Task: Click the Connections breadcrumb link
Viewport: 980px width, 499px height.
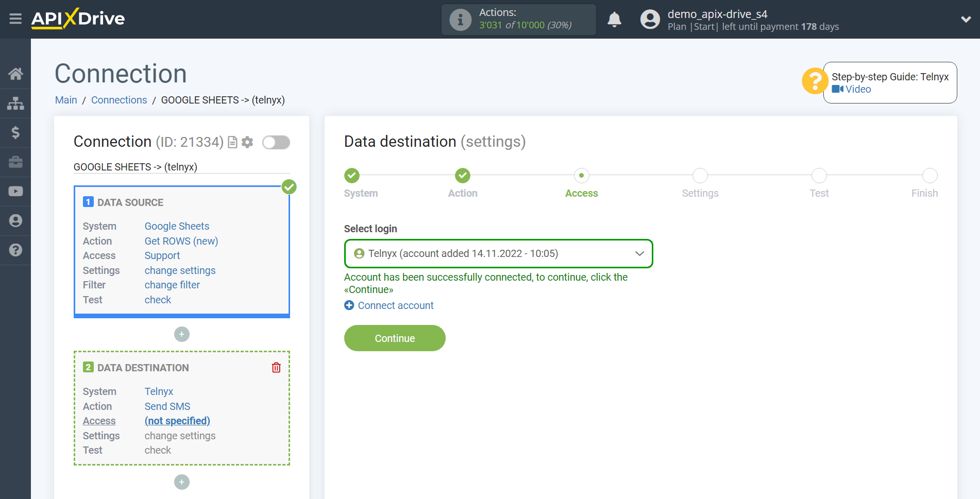Action: [119, 100]
